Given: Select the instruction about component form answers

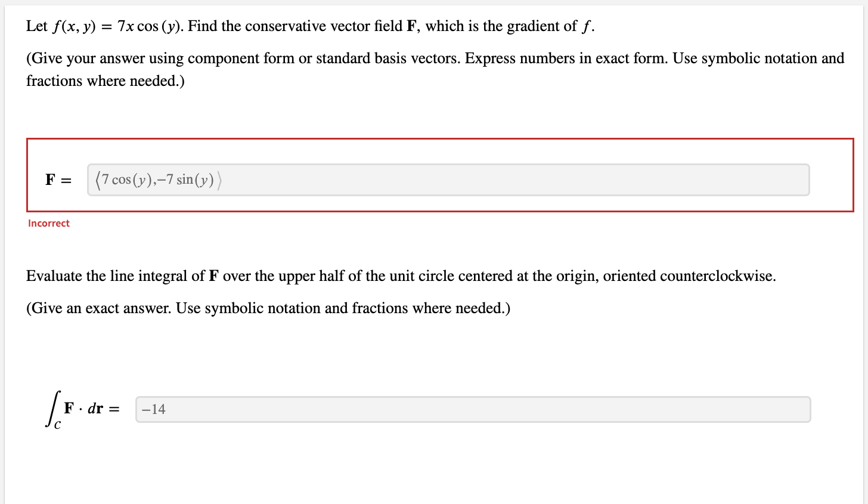Looking at the screenshot, I should click(238, 58).
